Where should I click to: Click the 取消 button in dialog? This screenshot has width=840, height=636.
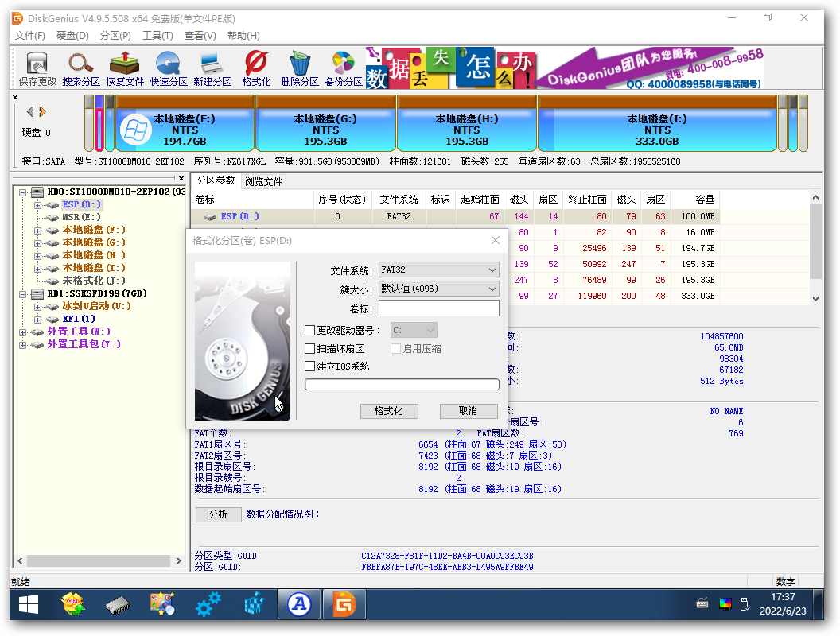[469, 410]
